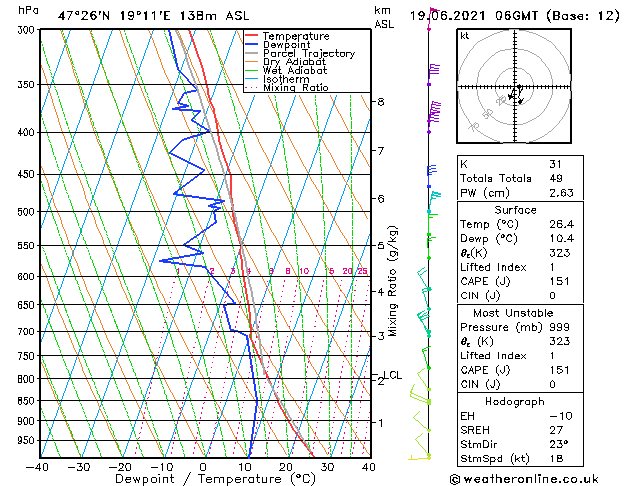Select the 'Mixing Ratio' legend entry

click(x=296, y=87)
